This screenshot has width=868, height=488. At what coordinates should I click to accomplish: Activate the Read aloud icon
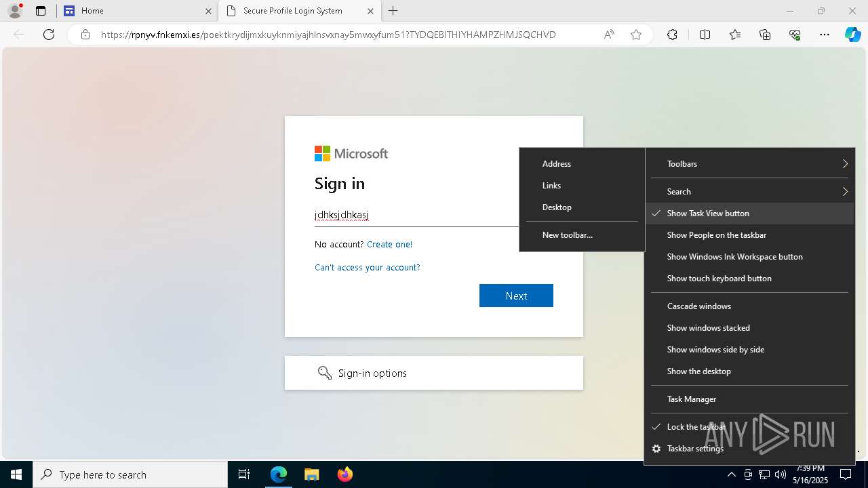coord(609,35)
